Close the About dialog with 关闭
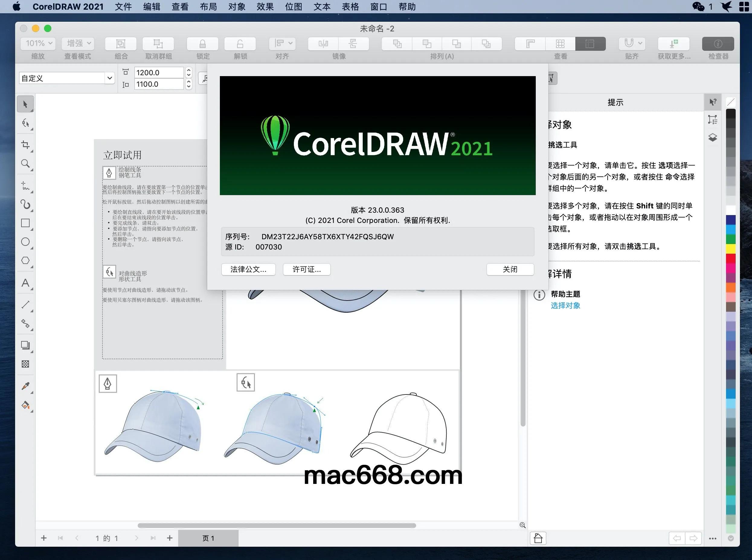 click(x=510, y=269)
